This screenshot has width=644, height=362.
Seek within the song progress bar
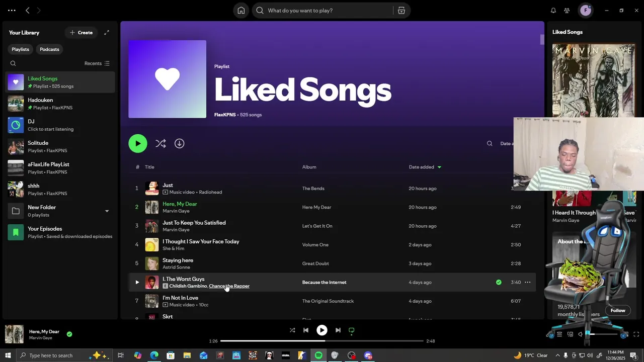[x=322, y=341]
